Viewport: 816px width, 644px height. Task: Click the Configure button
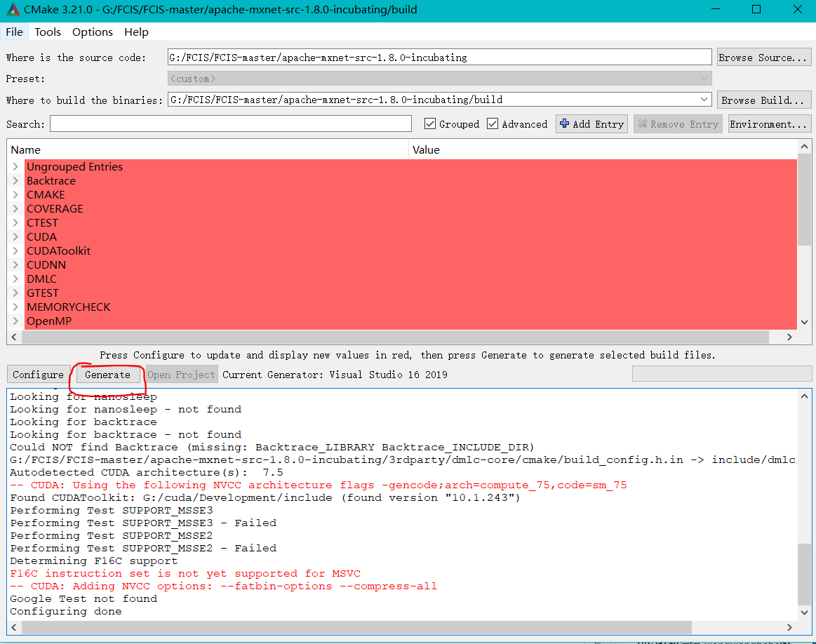(x=39, y=375)
